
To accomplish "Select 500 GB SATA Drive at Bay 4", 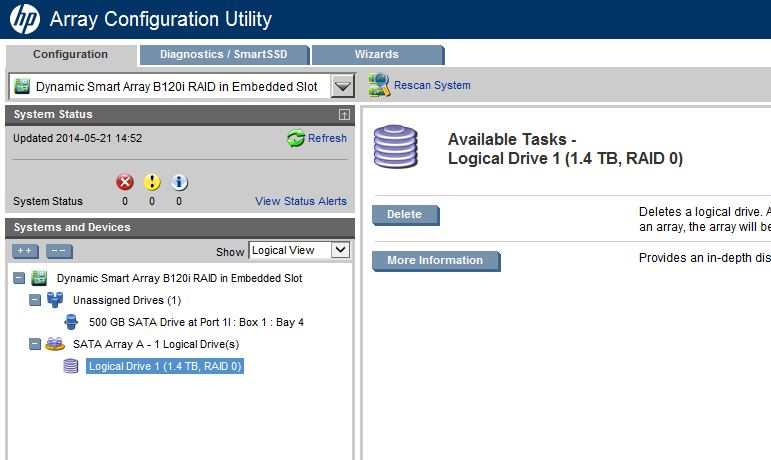I will (196, 322).
